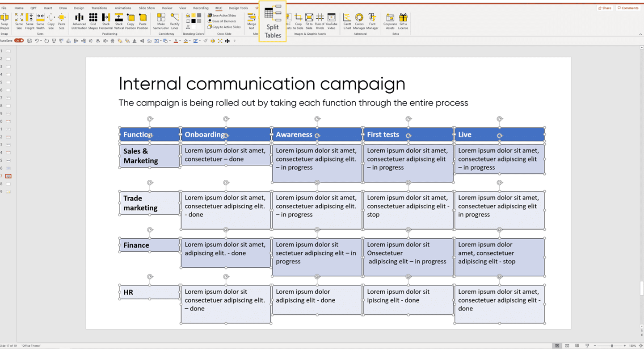The image size is (644, 349).
Task: Click the Share button
Action: 605,8
